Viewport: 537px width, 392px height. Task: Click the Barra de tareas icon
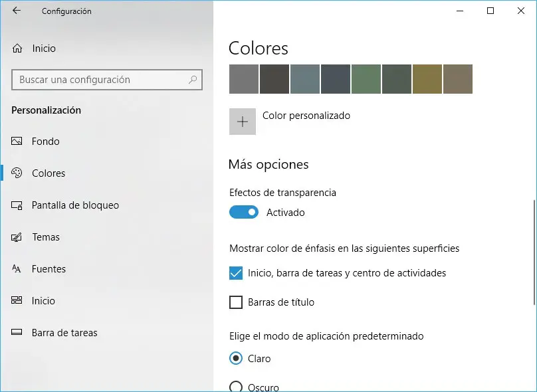(17, 333)
